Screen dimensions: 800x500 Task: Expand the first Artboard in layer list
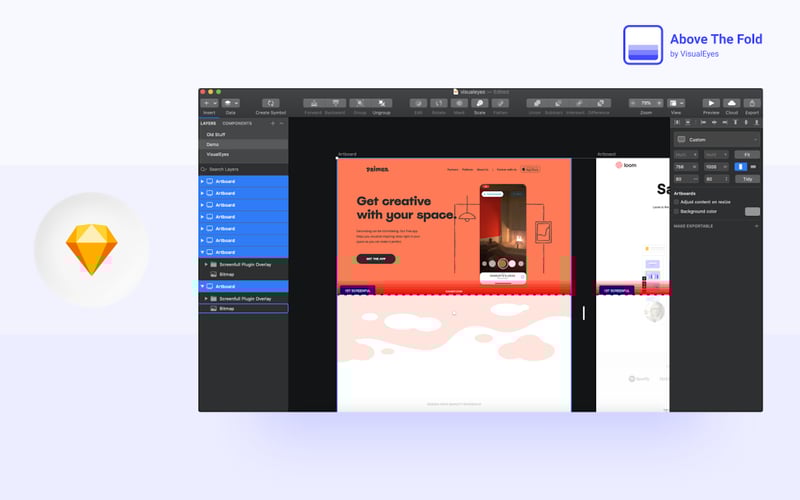coord(202,181)
